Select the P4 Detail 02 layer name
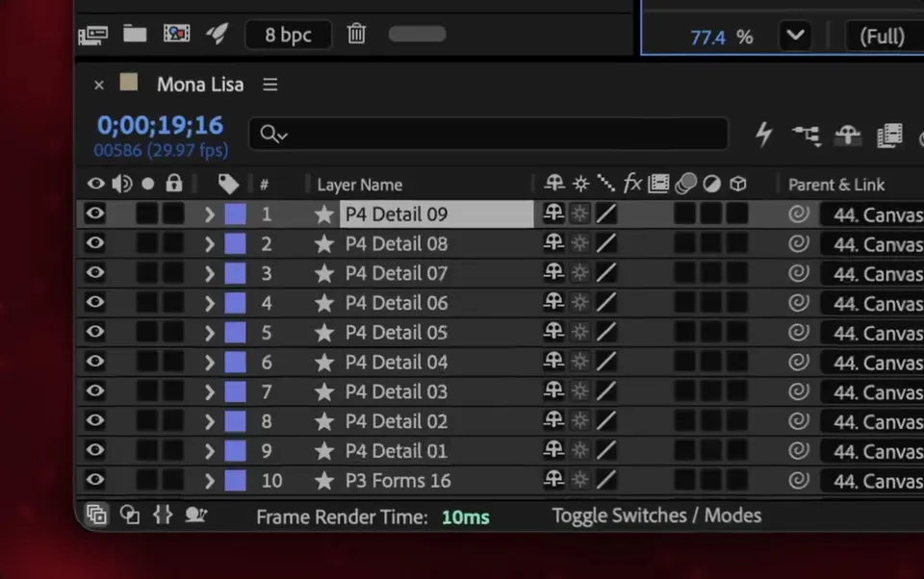This screenshot has height=579, width=924. 396,421
